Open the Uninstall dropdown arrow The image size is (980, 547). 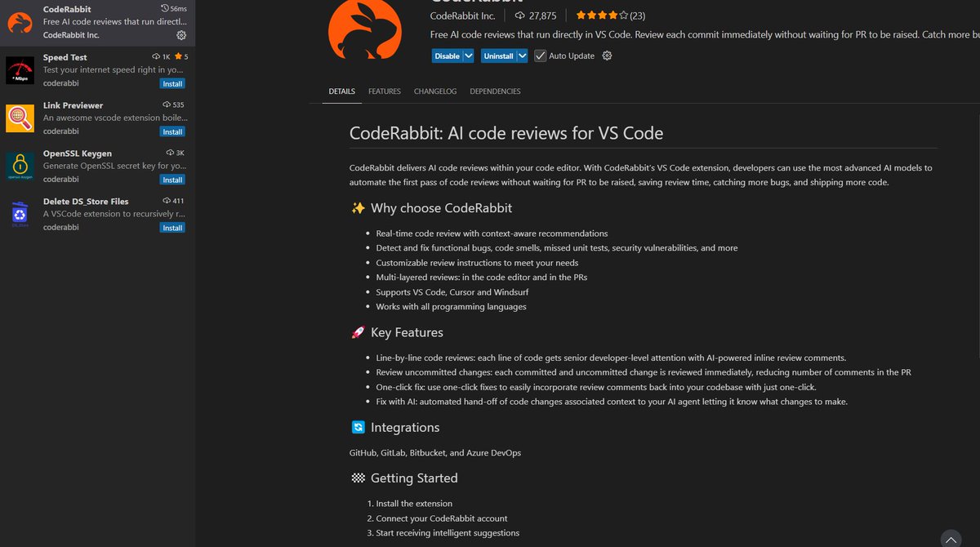pyautogui.click(x=523, y=56)
